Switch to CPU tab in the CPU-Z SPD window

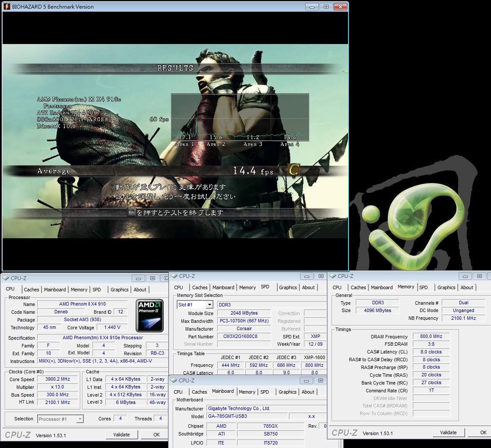coord(178,287)
